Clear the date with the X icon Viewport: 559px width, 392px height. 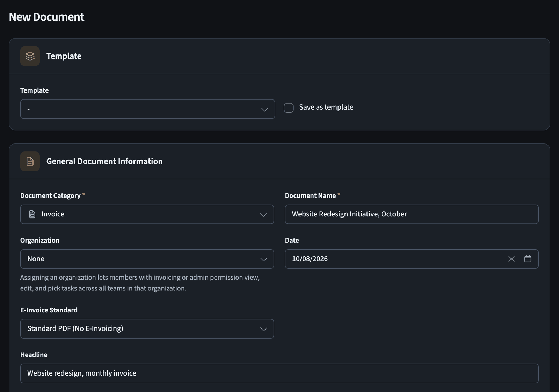tap(511, 259)
